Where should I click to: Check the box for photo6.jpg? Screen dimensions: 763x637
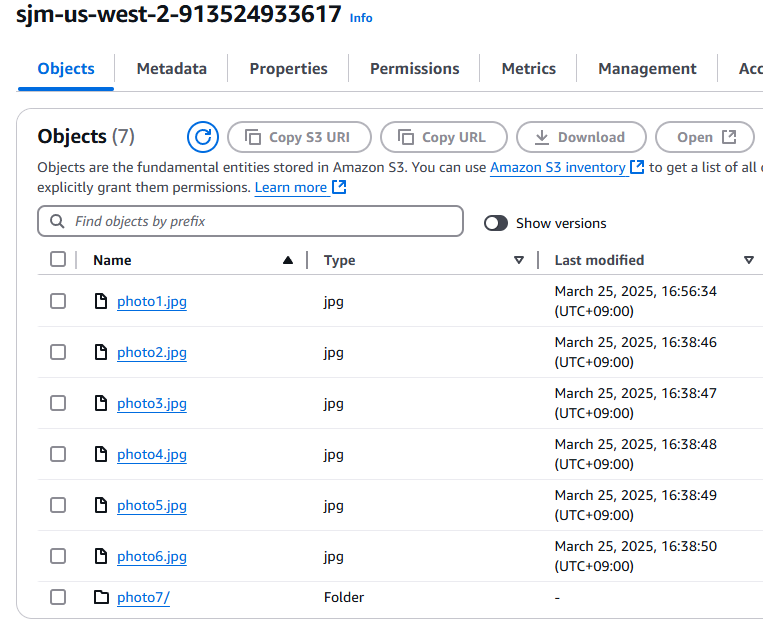(58, 556)
